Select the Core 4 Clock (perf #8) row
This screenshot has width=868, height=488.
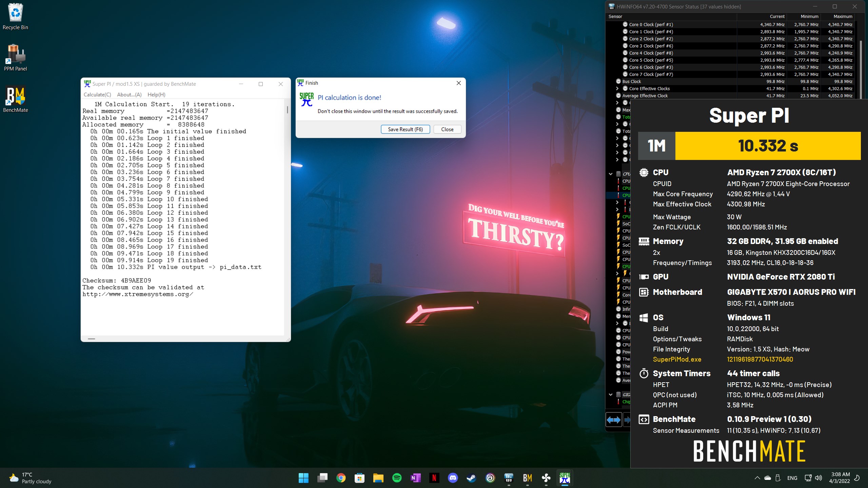pyautogui.click(x=731, y=53)
